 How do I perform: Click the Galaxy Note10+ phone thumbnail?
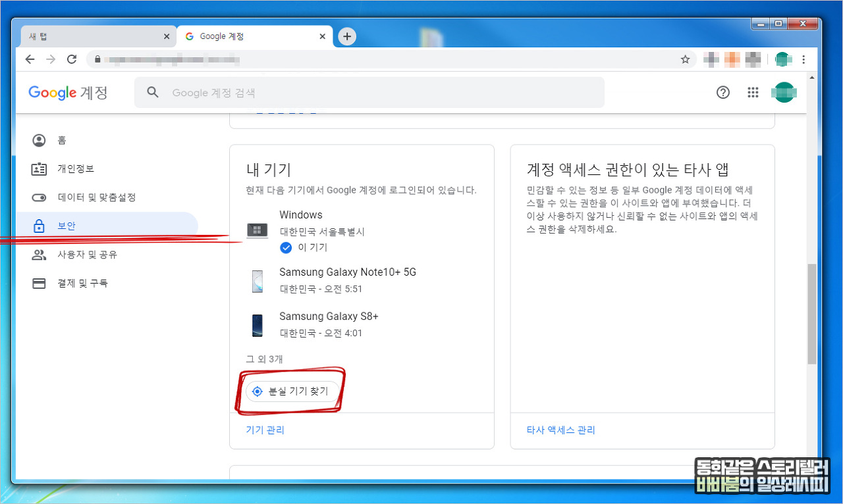point(257,281)
